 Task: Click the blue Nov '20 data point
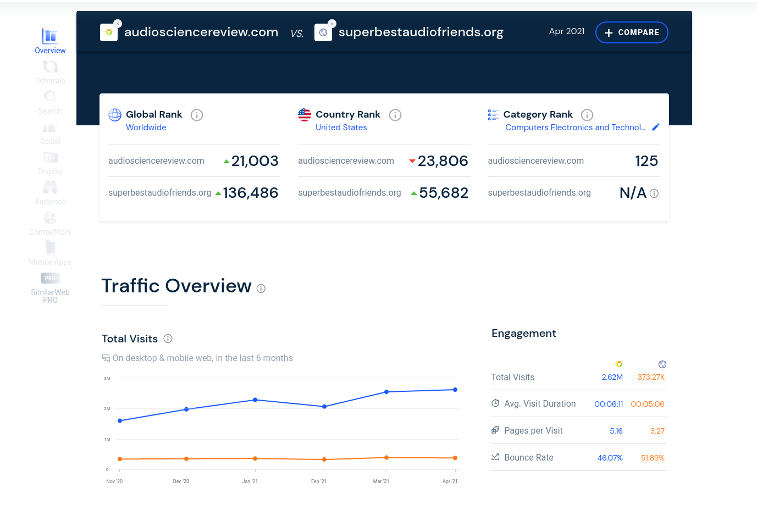[x=120, y=421]
